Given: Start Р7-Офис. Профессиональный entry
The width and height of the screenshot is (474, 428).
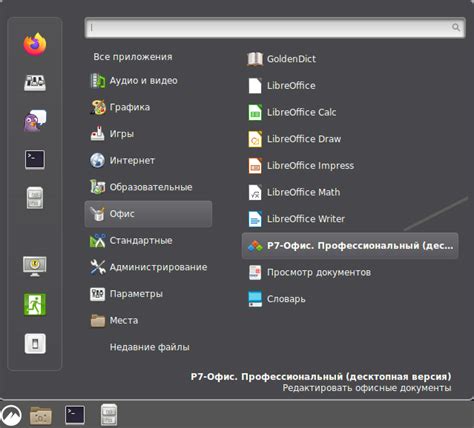Looking at the screenshot, I should (x=350, y=246).
